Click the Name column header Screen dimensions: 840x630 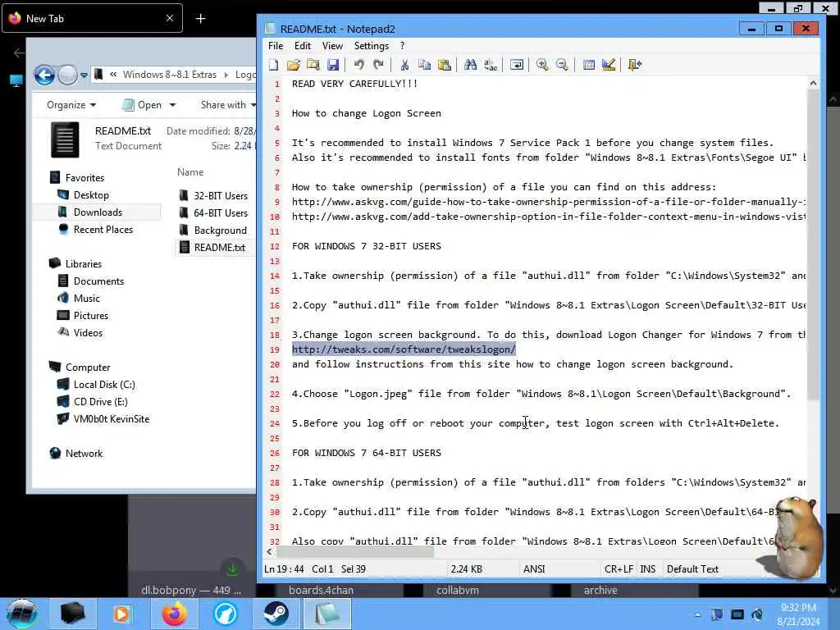pos(190,172)
